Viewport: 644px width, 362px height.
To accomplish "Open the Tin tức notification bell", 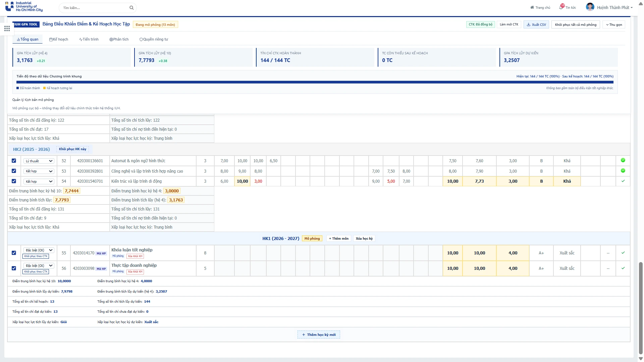I will pos(561,7).
